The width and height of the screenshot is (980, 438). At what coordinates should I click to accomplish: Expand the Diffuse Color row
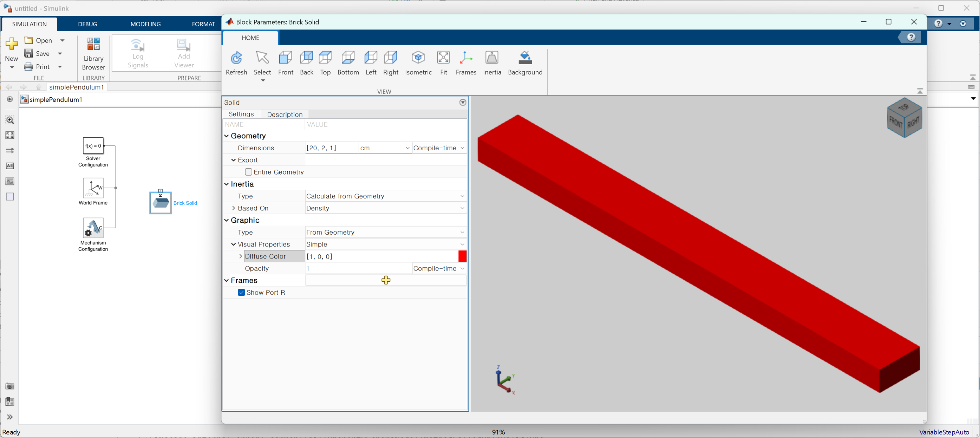pyautogui.click(x=241, y=256)
